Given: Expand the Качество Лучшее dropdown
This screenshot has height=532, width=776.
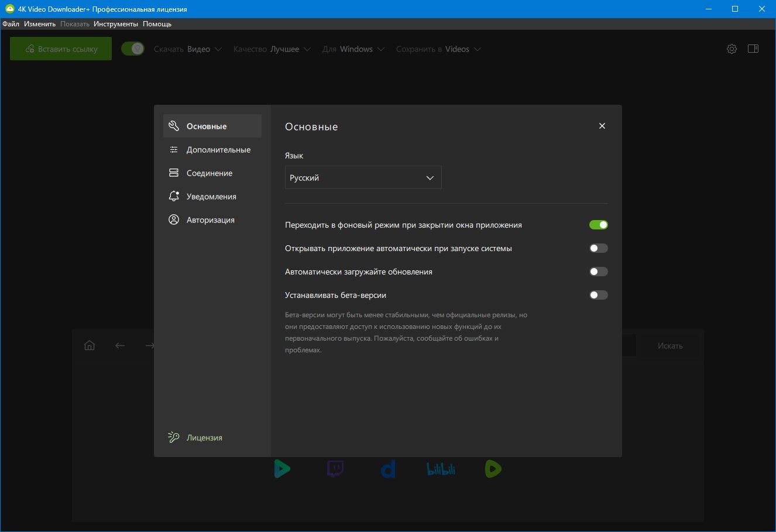Looking at the screenshot, I should [x=272, y=49].
